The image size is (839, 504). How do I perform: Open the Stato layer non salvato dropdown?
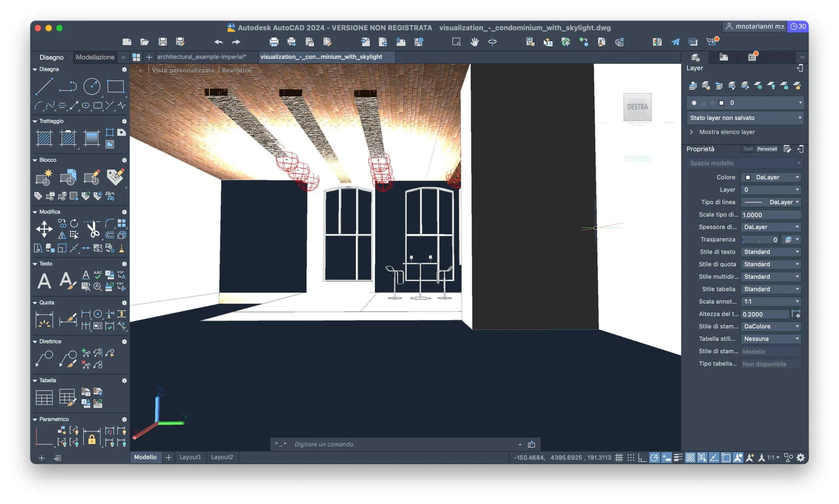(744, 118)
